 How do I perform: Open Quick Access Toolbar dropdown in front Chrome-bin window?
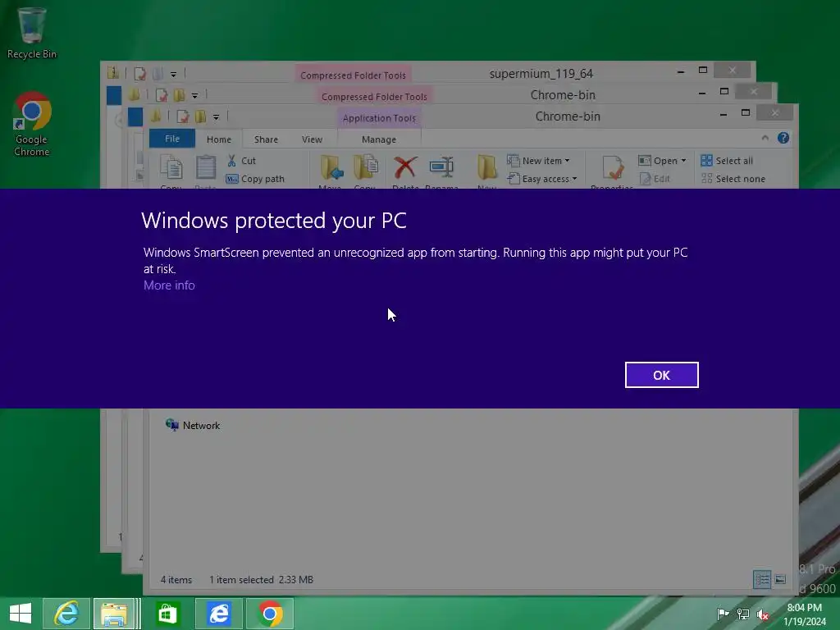(x=216, y=116)
